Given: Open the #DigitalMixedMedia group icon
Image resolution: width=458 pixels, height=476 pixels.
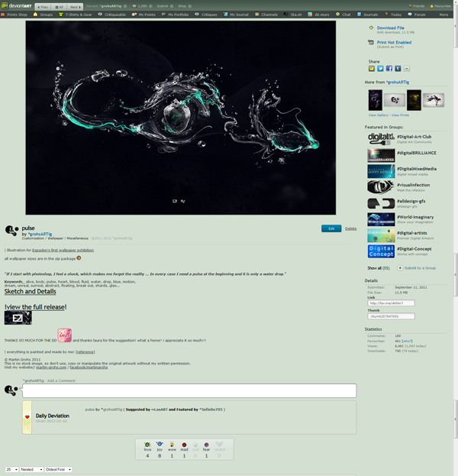Looking at the screenshot, I should (x=381, y=171).
